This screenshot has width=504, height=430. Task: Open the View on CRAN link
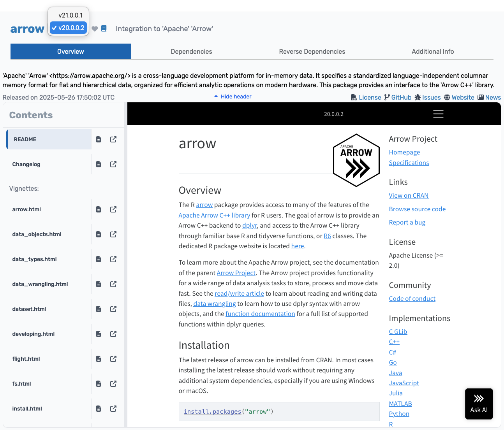tap(409, 195)
